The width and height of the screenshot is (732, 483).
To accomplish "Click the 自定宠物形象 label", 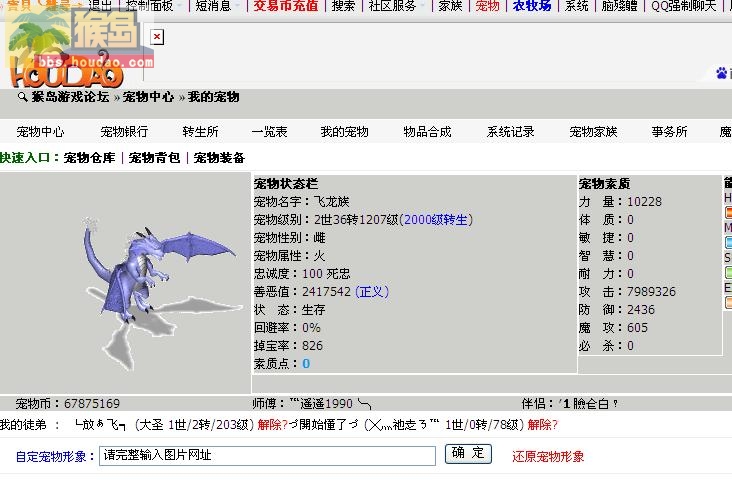I will coord(55,456).
